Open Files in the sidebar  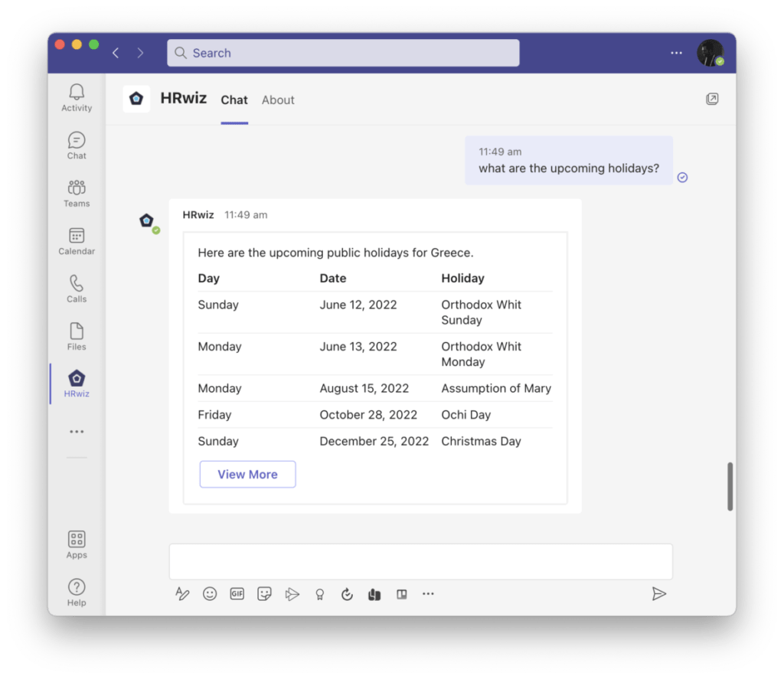tap(77, 337)
